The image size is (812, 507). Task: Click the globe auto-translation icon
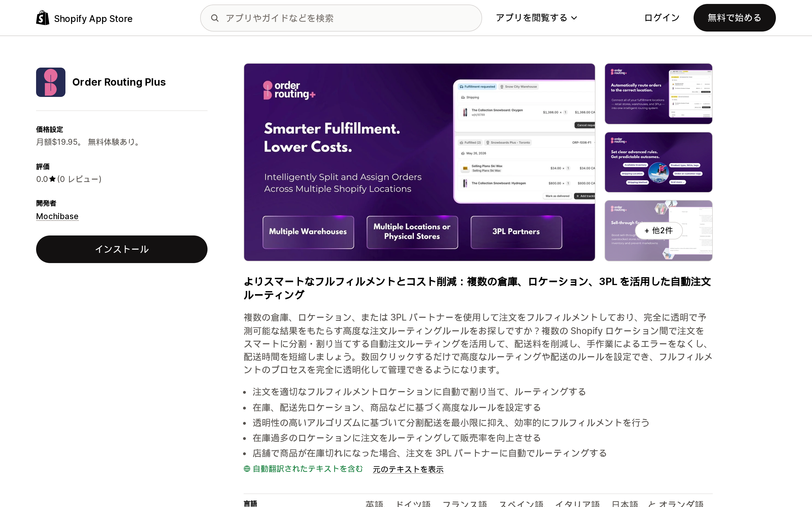click(247, 469)
